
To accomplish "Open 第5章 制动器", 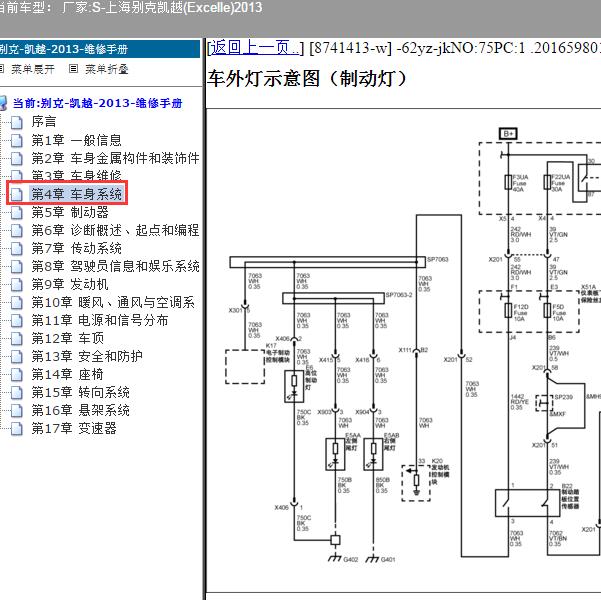I will tap(70, 212).
